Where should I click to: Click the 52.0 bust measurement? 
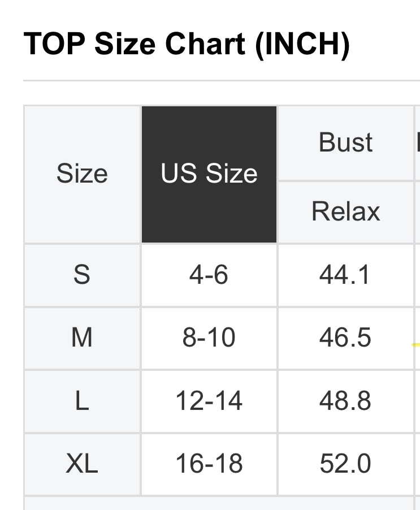tap(345, 464)
